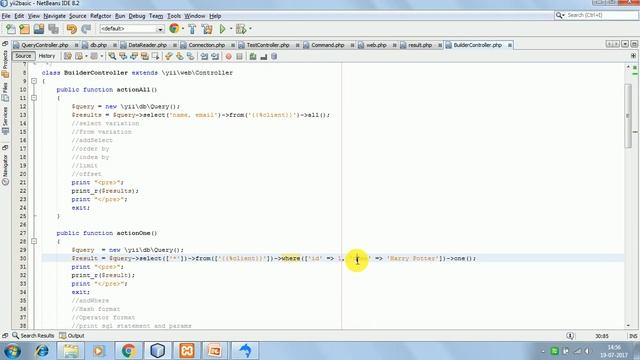Screen dimensions: 640x360
Task: Toggle the Source view button
Action: tap(23, 56)
